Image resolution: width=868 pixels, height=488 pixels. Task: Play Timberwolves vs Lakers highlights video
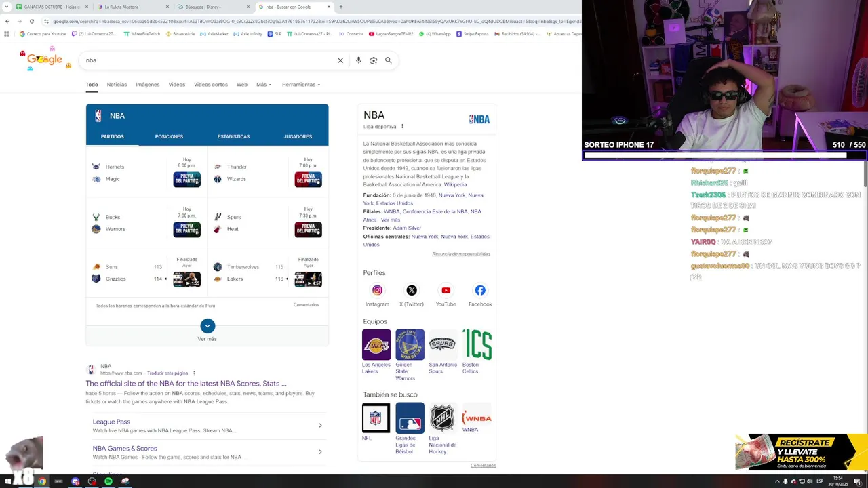coord(308,279)
